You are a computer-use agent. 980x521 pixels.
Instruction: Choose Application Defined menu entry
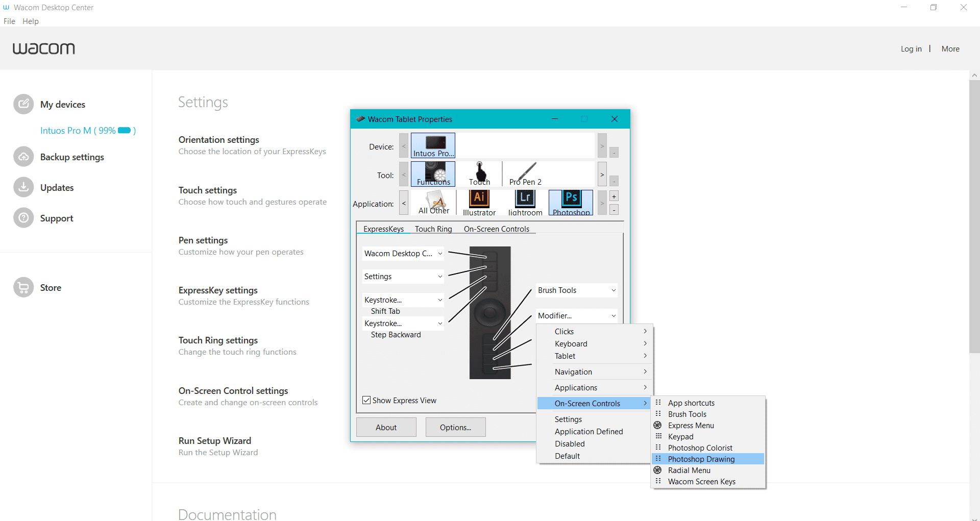594,432
